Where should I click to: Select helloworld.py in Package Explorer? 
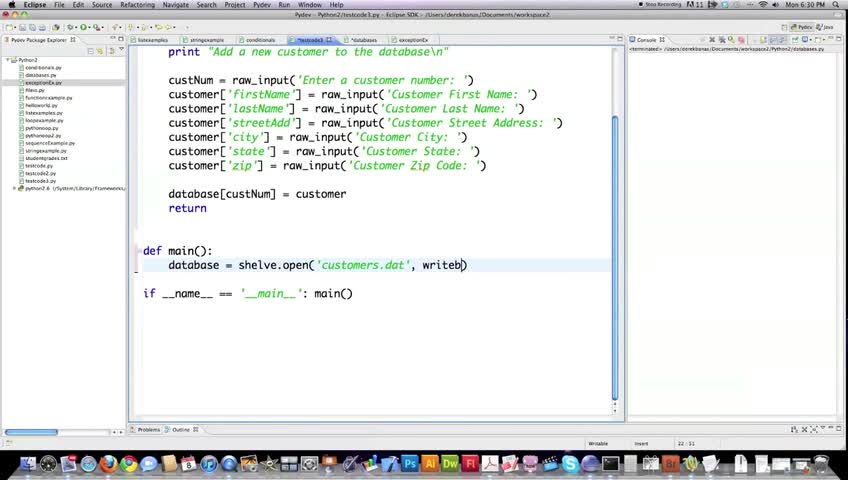point(42,105)
